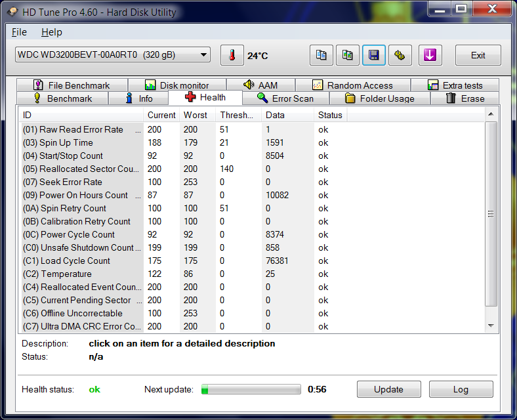Viewport: 517px width, 420px height.
Task: Select the (05) Reallocated Sector Count row
Action: coord(251,169)
